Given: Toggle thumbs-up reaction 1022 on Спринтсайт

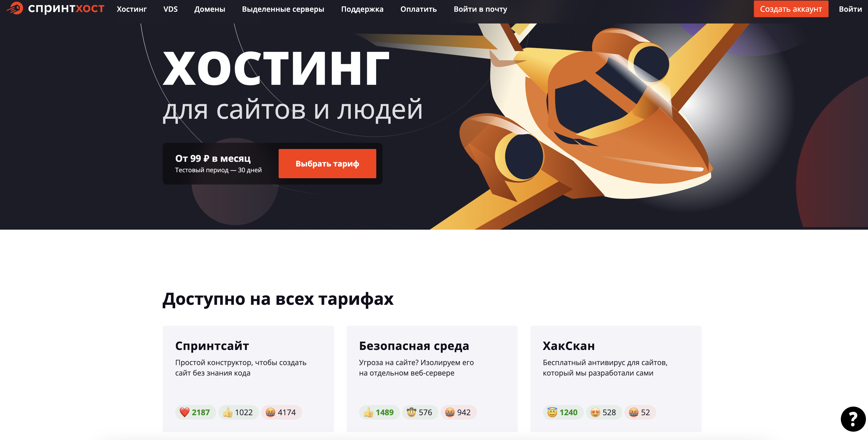Looking at the screenshot, I should click(x=238, y=412).
